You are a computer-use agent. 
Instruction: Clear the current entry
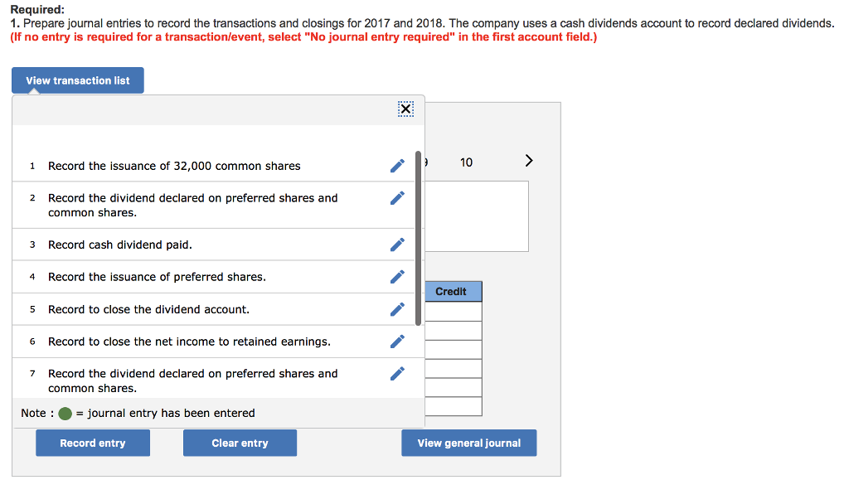(240, 443)
